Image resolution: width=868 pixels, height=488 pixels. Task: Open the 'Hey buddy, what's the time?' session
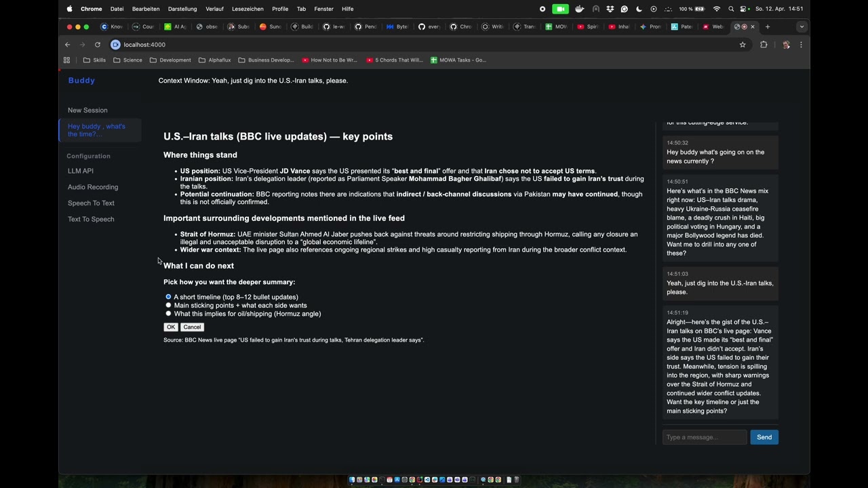pos(100,130)
